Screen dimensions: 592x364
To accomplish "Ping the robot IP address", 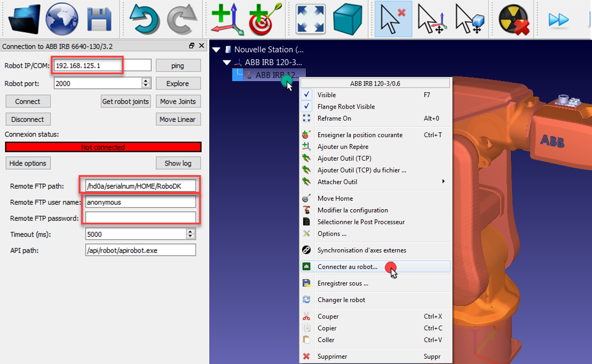I will pyautogui.click(x=178, y=66).
